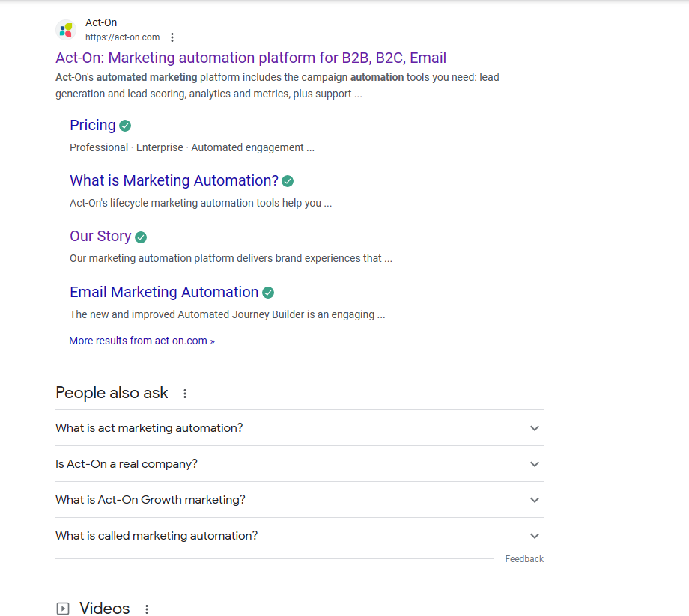Click the Feedback link under questions
The image size is (689, 616).
[524, 559]
